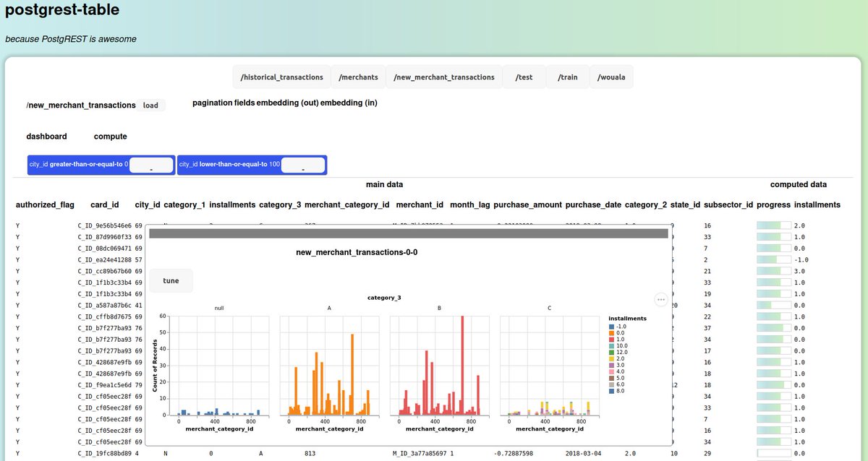Open the chart actions ellipsis menu

[x=660, y=299]
